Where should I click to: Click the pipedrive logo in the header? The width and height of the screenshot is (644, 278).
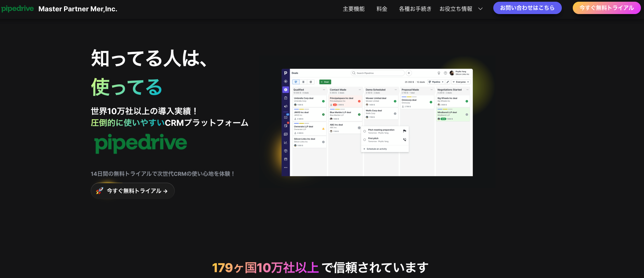tap(17, 9)
